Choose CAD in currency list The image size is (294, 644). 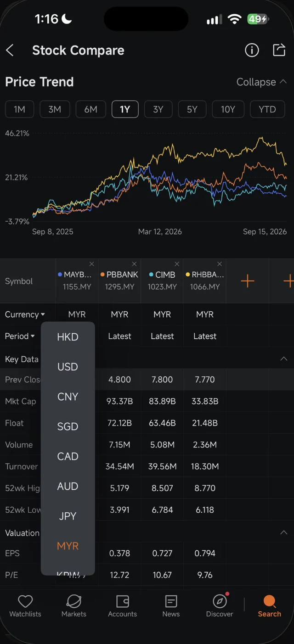pos(68,456)
